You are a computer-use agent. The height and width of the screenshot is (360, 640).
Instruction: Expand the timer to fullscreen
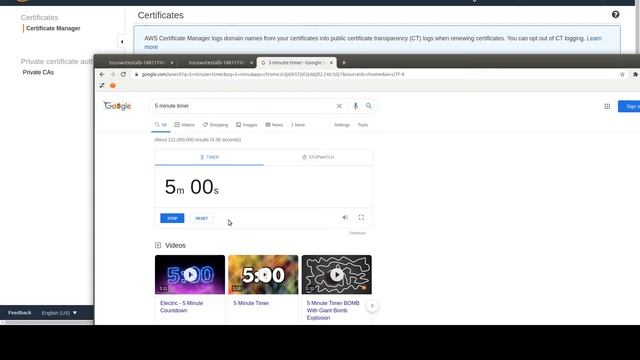click(361, 218)
